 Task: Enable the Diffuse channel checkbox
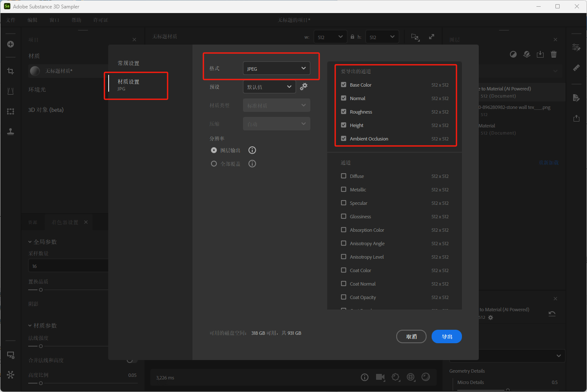(x=344, y=176)
